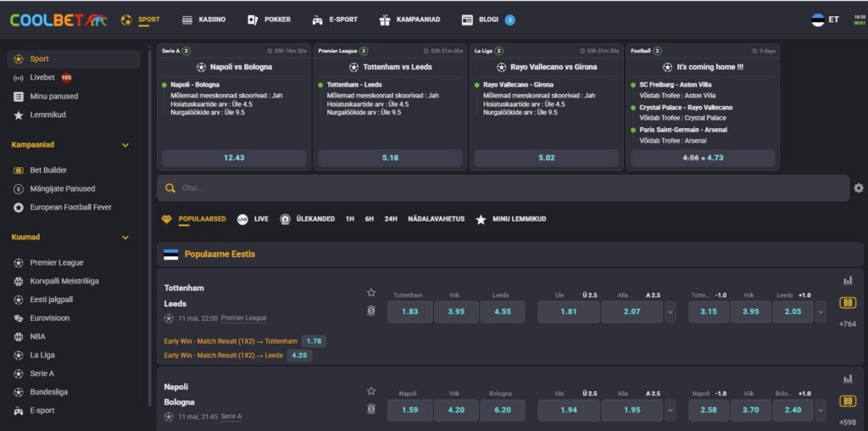
Task: Open European Football Fever in sidebar
Action: click(70, 207)
